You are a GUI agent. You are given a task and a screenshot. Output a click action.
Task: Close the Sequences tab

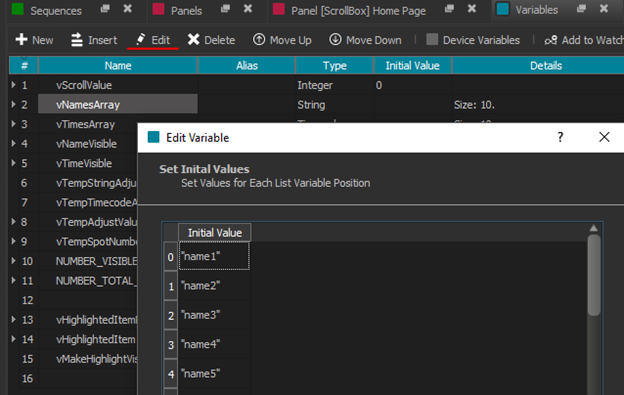coord(127,9)
